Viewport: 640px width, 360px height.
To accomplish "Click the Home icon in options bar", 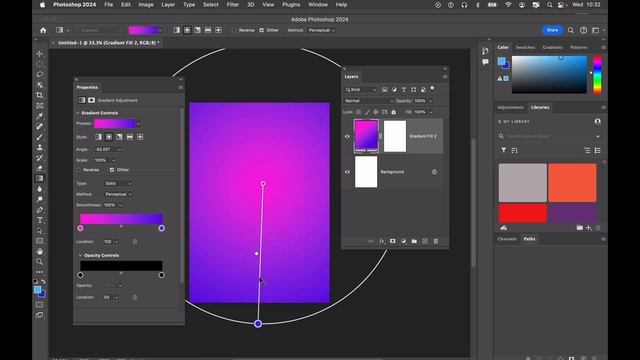I will [x=43, y=30].
